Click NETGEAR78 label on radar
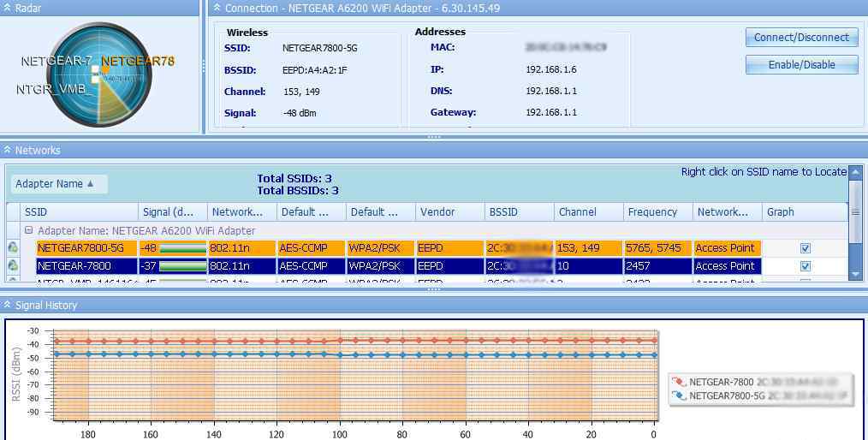Image resolution: width=868 pixels, height=440 pixels. pyautogui.click(x=138, y=61)
